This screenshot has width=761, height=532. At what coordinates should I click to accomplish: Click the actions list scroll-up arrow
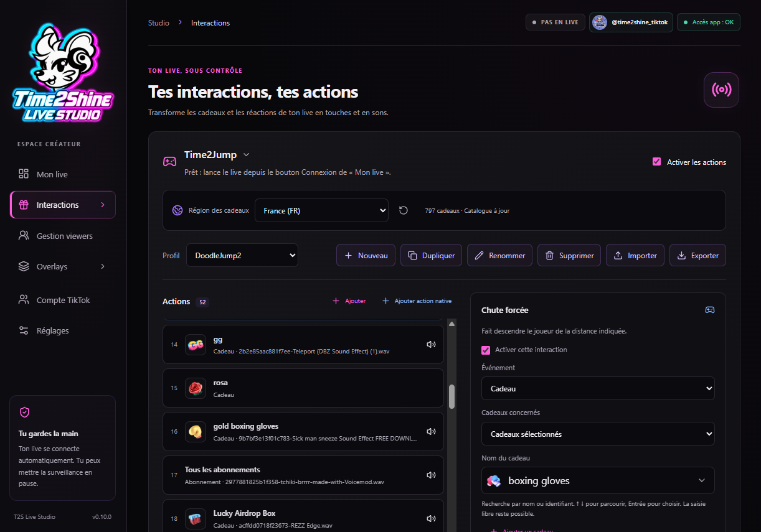[x=452, y=323]
